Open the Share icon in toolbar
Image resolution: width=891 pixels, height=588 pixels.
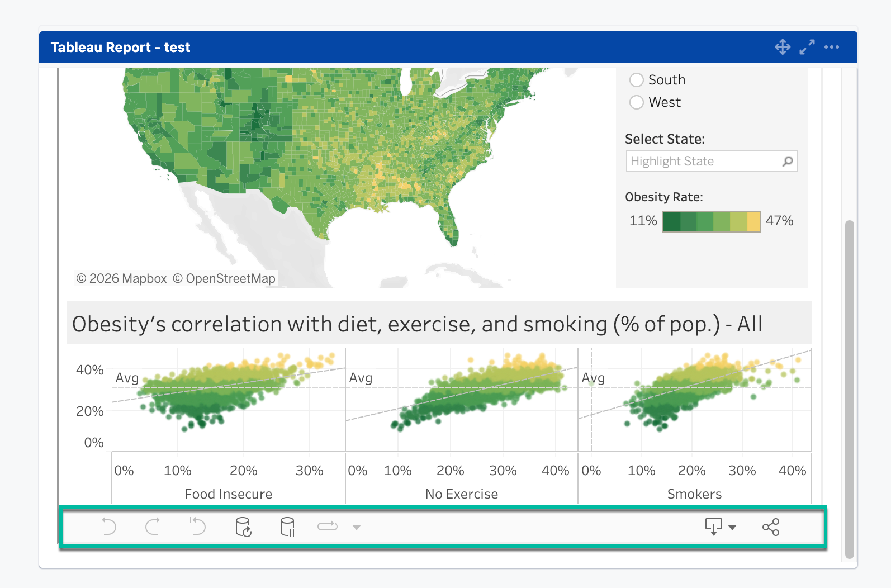coord(771,527)
